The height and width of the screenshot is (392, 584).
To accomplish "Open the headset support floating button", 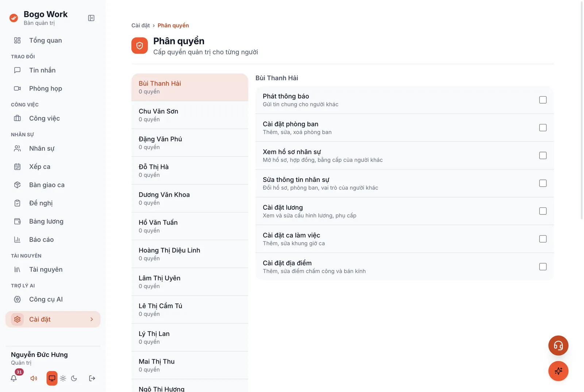I will [x=558, y=345].
